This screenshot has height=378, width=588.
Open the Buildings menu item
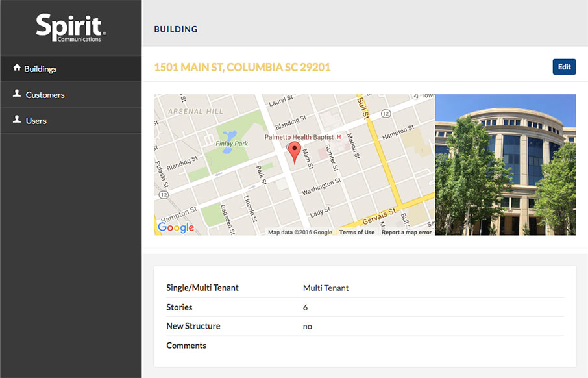click(71, 69)
